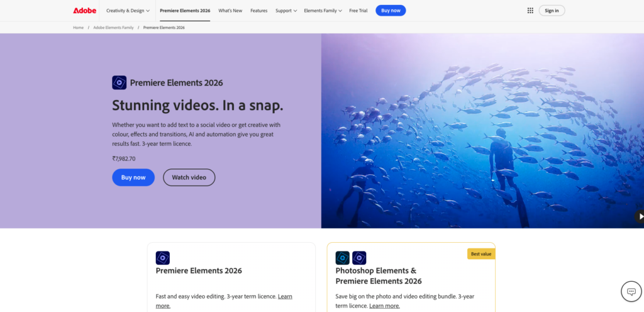The height and width of the screenshot is (312, 644).
Task: Expand Creativity & Design dropdown menu
Action: coord(128,11)
